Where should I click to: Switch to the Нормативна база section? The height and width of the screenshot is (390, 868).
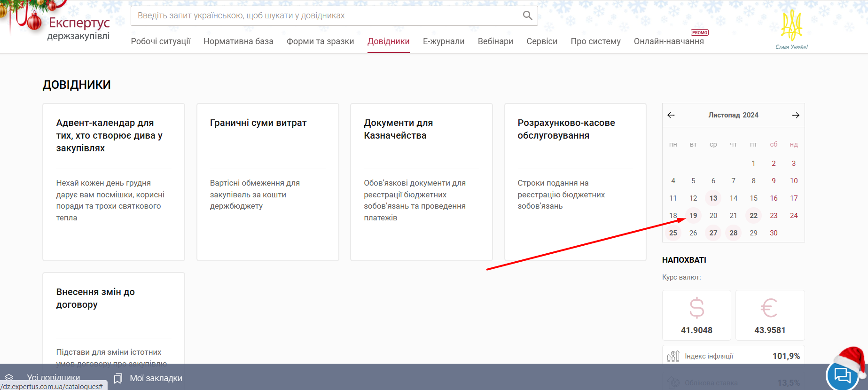pyautogui.click(x=238, y=41)
